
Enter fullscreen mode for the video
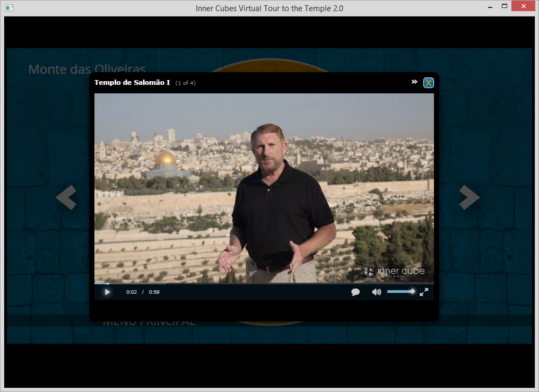pos(424,292)
